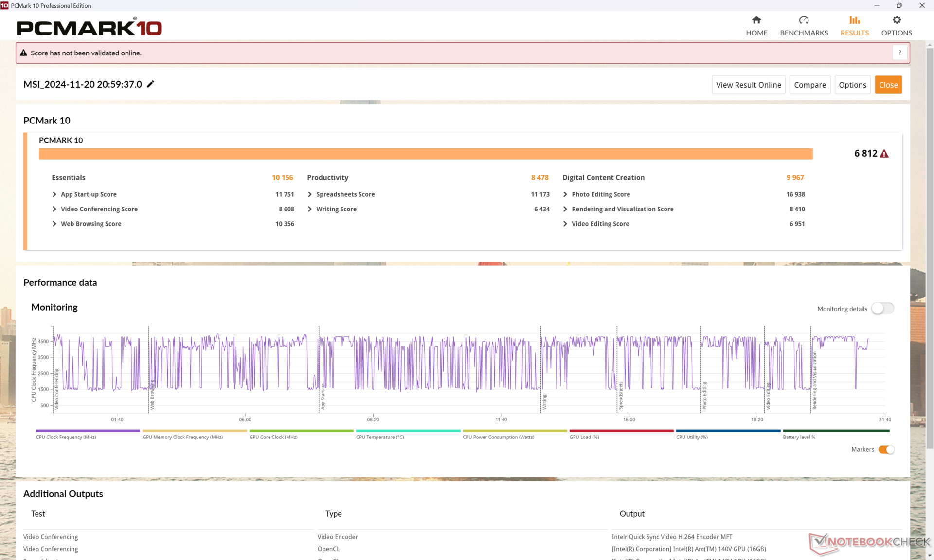This screenshot has height=560, width=934.
Task: Open the Benchmarks gauge icon
Action: click(804, 20)
